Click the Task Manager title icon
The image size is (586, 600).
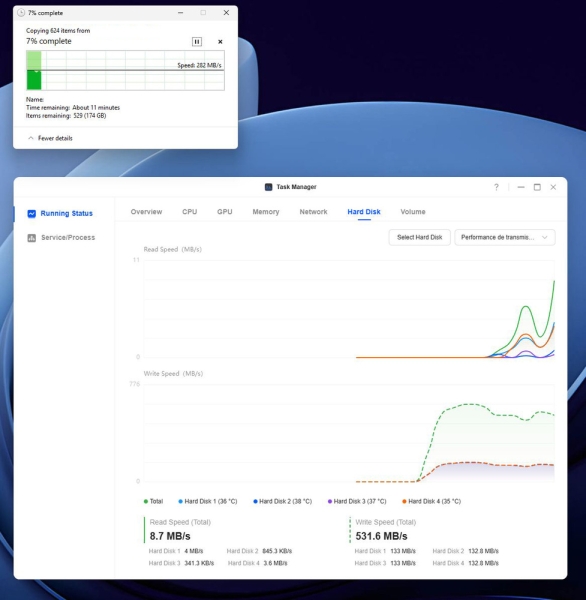[268, 187]
